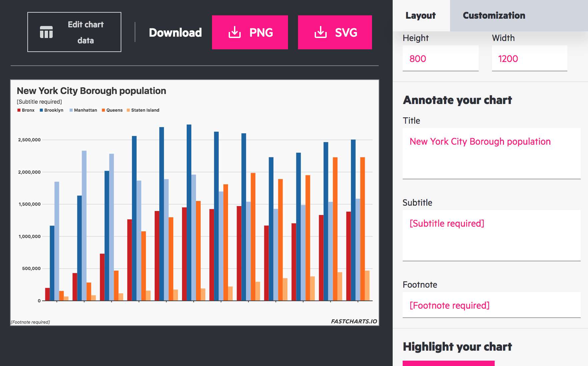
Task: Click the download arrow icon on PNG button
Action: [x=235, y=32]
